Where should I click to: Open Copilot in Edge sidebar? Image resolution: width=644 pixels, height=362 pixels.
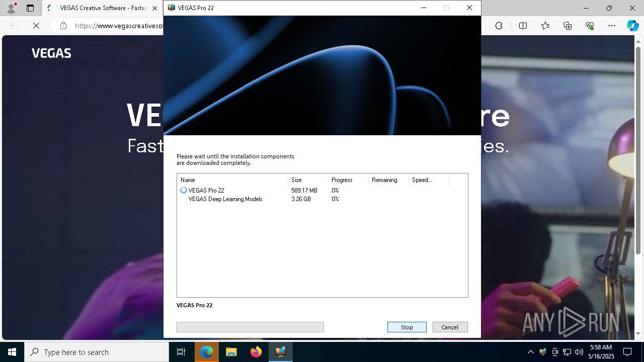tap(632, 26)
